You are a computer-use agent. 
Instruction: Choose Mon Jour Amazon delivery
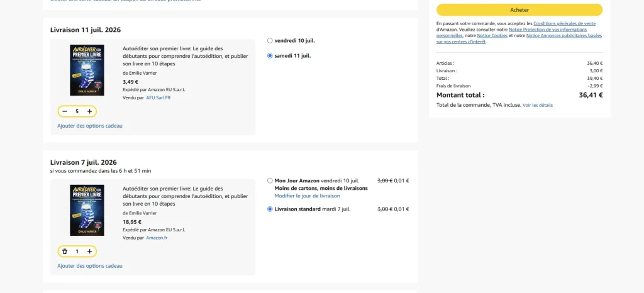(270, 180)
